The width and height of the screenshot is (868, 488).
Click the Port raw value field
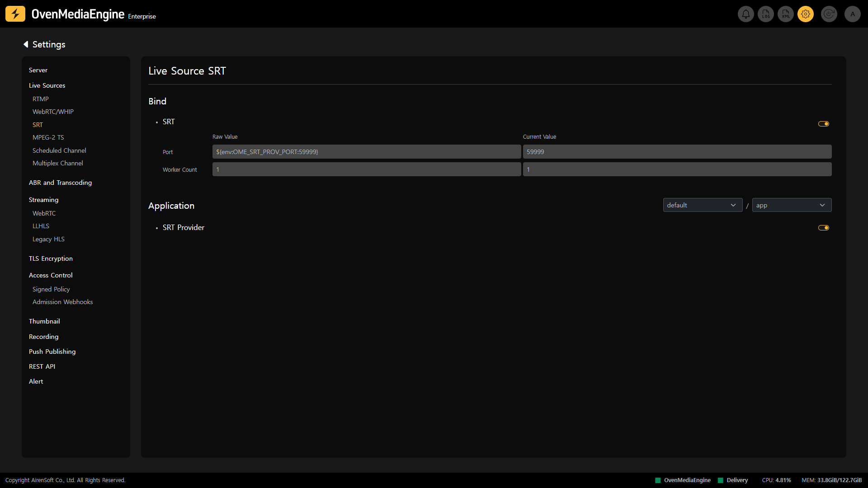point(366,152)
